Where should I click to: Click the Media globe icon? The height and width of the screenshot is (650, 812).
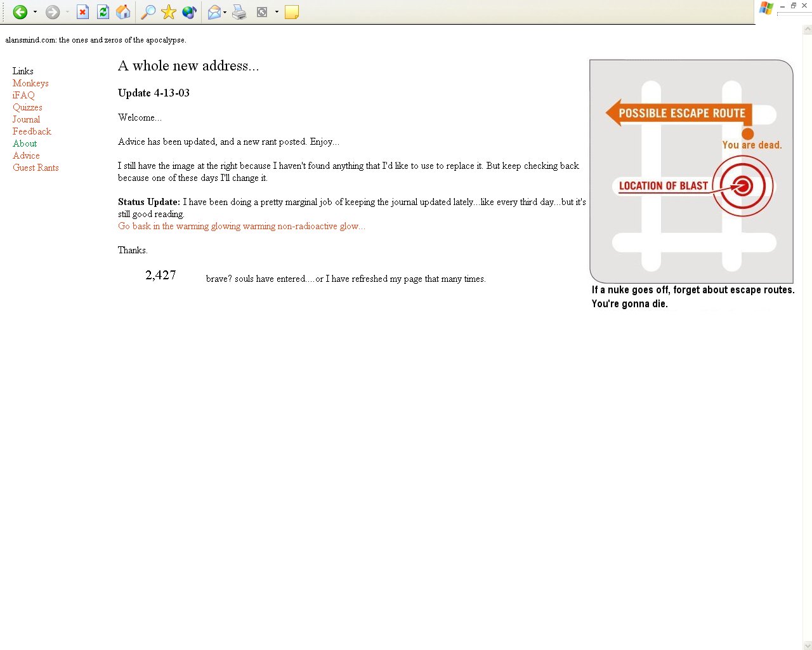click(188, 12)
